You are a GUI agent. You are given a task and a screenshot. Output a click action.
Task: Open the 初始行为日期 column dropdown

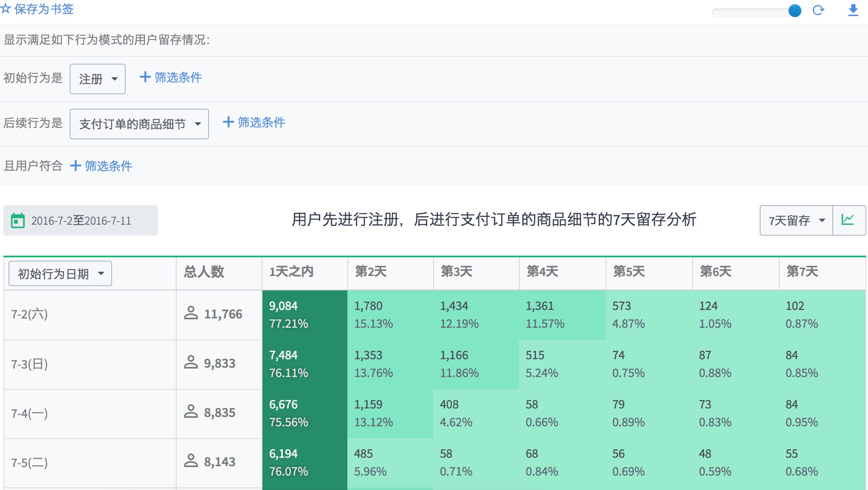[x=60, y=273]
